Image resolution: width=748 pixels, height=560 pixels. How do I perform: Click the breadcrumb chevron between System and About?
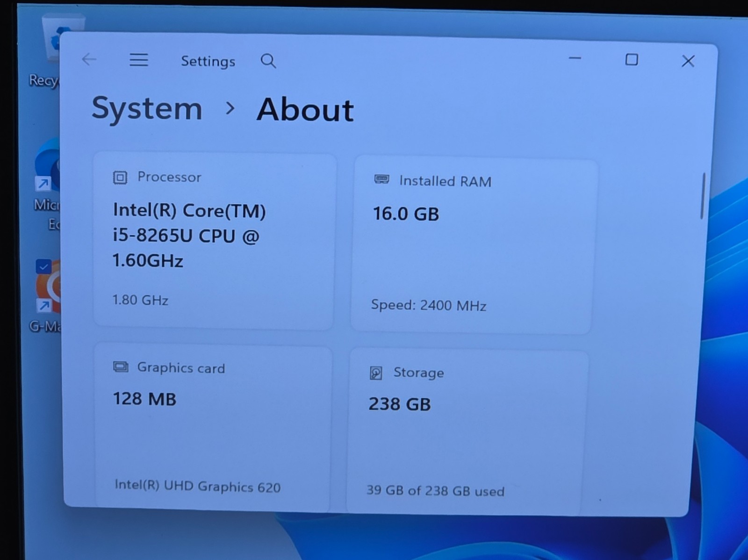coord(230,108)
